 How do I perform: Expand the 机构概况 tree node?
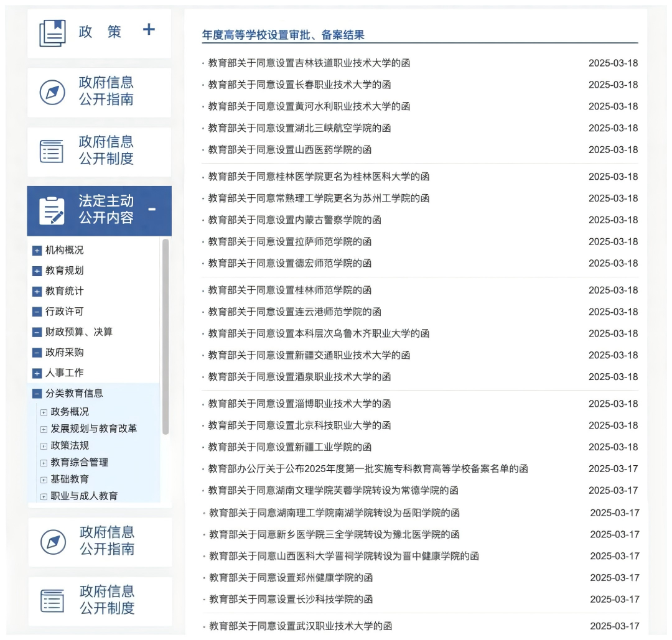[37, 251]
